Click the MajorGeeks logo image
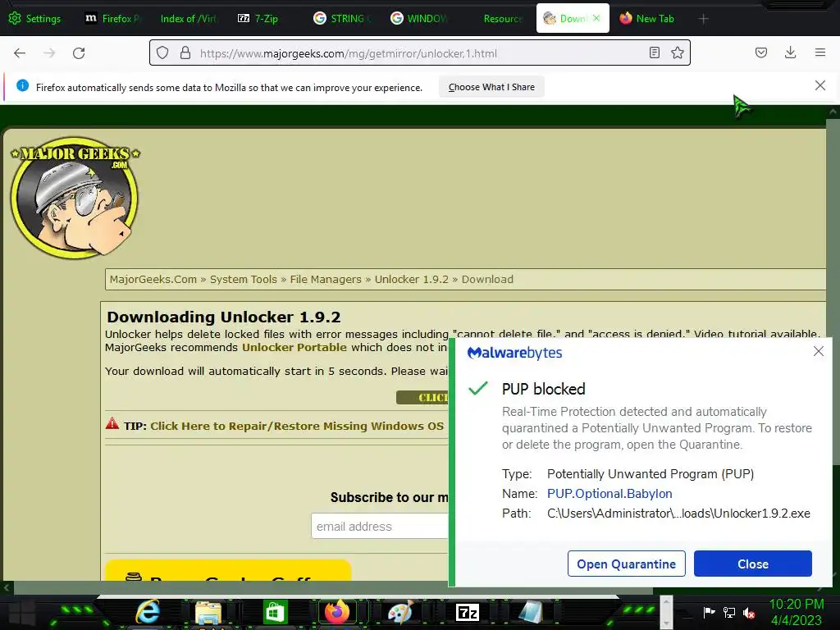The height and width of the screenshot is (630, 840). 75,197
